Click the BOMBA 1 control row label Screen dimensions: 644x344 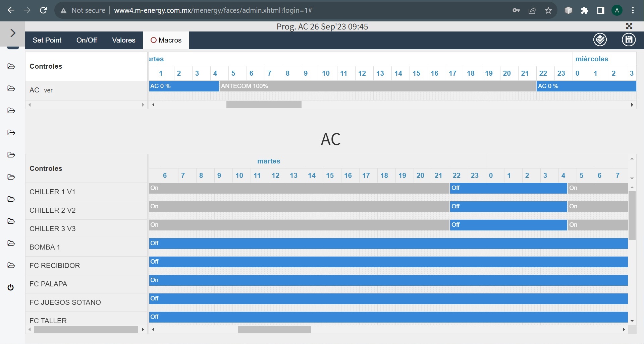[x=45, y=247]
